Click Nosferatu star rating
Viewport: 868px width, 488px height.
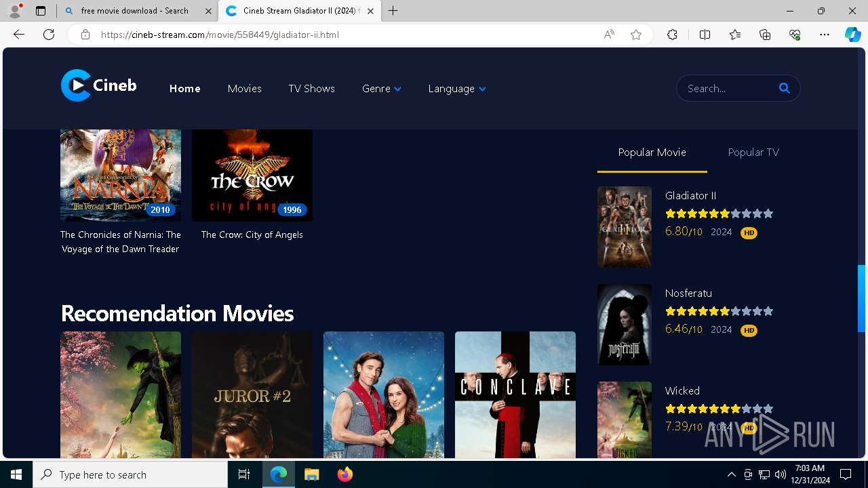tap(719, 311)
